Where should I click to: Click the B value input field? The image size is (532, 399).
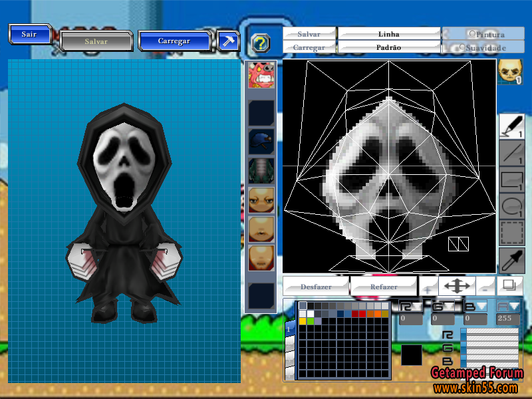(475, 319)
